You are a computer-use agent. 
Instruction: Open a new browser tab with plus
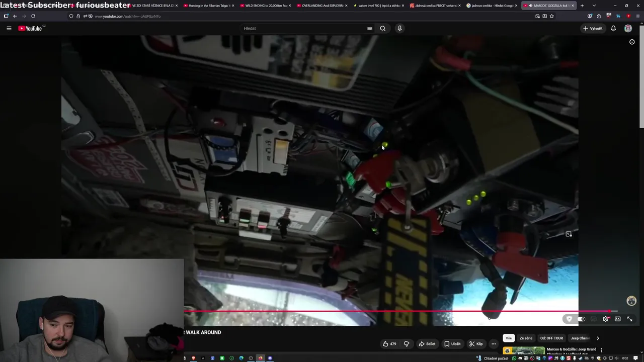tap(582, 6)
